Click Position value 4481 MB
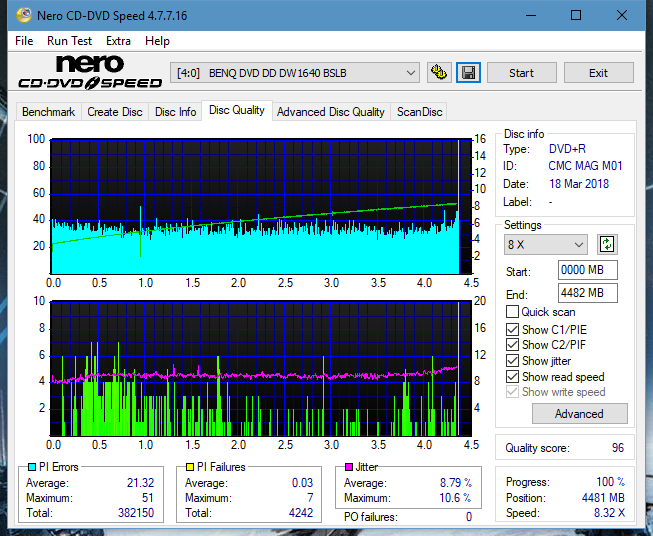Image resolution: width=653 pixels, height=536 pixels. click(603, 497)
